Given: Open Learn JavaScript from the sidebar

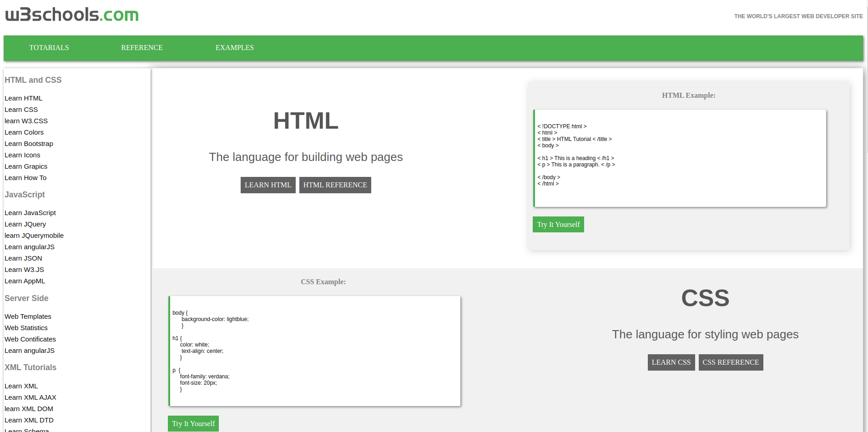Looking at the screenshot, I should point(30,213).
